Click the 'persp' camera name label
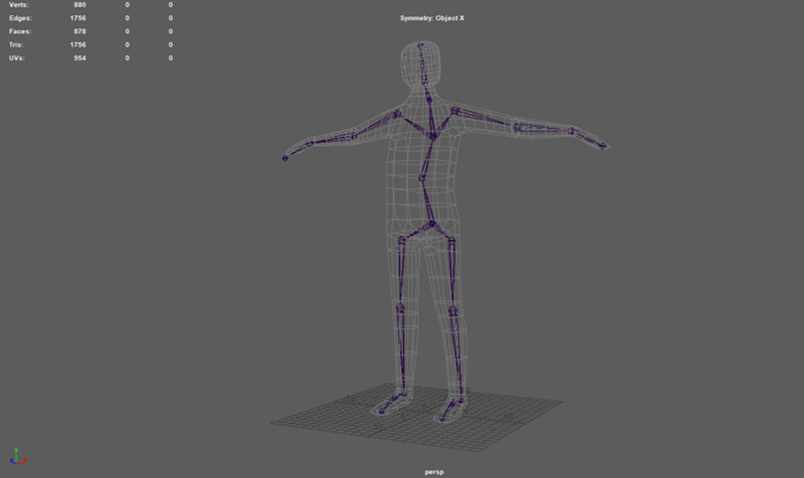Screen dimensions: 804x478 point(434,472)
